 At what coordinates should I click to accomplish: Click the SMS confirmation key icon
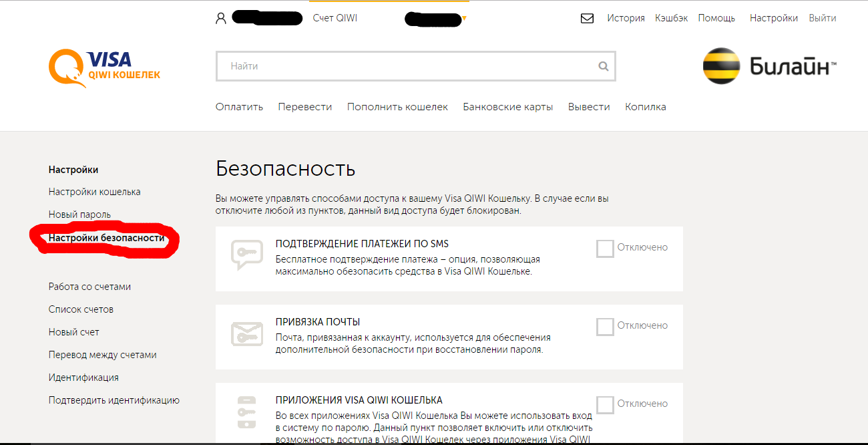click(x=242, y=255)
